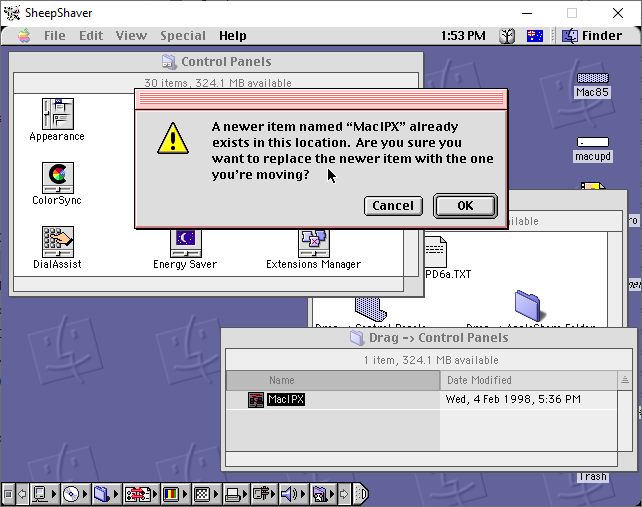Image resolution: width=642 pixels, height=507 pixels.
Task: Open the File menu
Action: tap(54, 36)
